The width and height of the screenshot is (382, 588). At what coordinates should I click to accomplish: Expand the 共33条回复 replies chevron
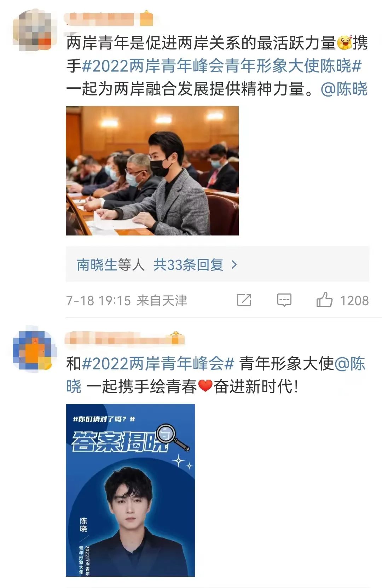point(234,264)
